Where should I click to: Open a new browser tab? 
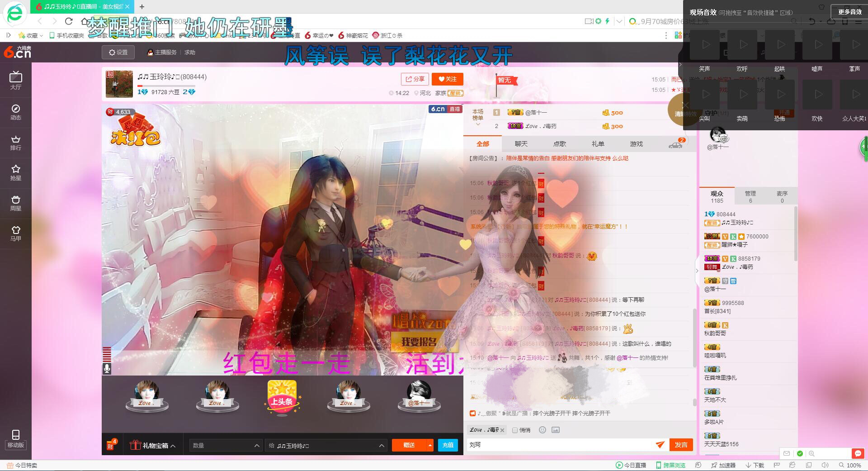tap(142, 6)
